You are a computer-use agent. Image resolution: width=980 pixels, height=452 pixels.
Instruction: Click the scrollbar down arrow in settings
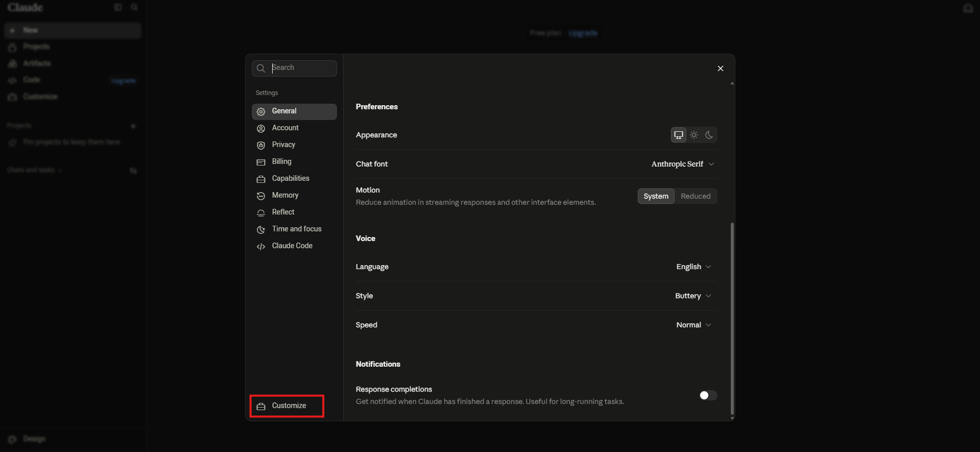(732, 418)
